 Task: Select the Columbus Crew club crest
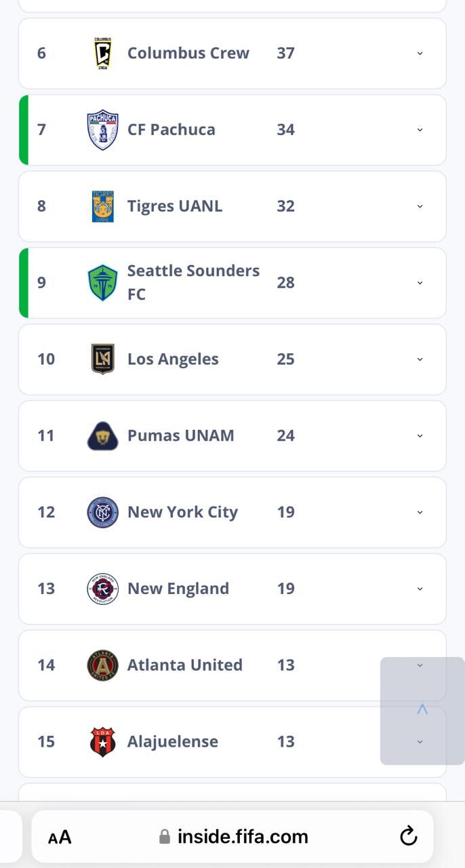[102, 53]
